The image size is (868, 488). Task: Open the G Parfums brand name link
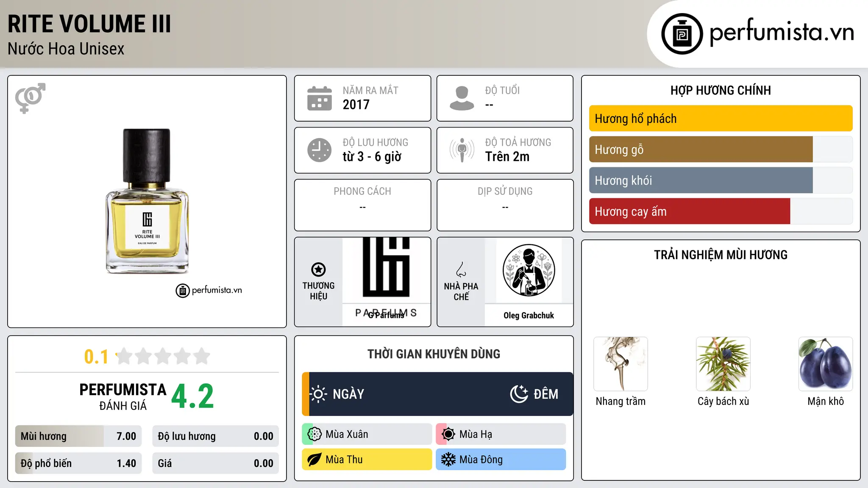tap(386, 315)
